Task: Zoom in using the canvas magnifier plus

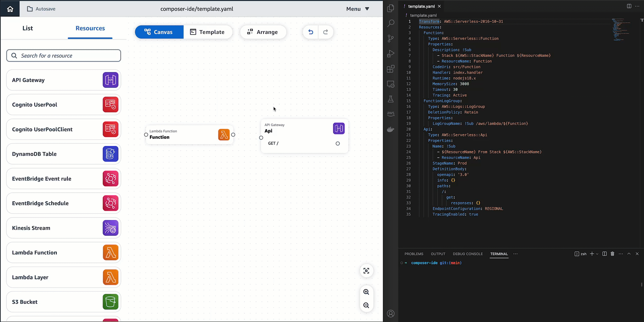Action: coord(366,292)
